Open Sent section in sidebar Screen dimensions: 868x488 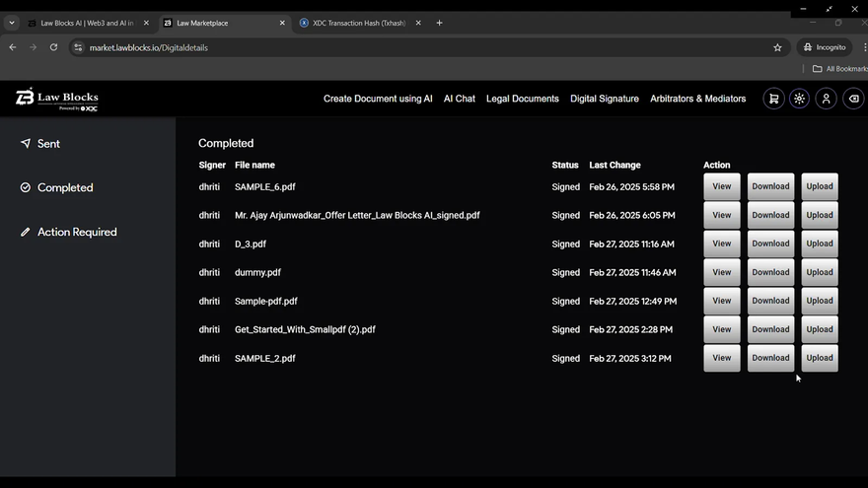(48, 144)
